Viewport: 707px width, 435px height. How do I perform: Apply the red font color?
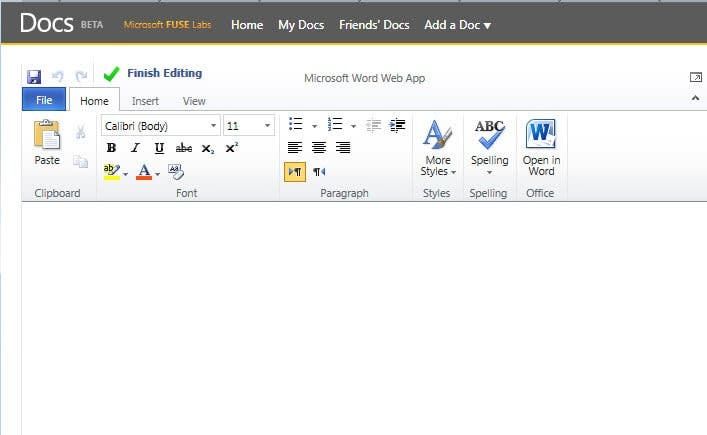pos(144,172)
